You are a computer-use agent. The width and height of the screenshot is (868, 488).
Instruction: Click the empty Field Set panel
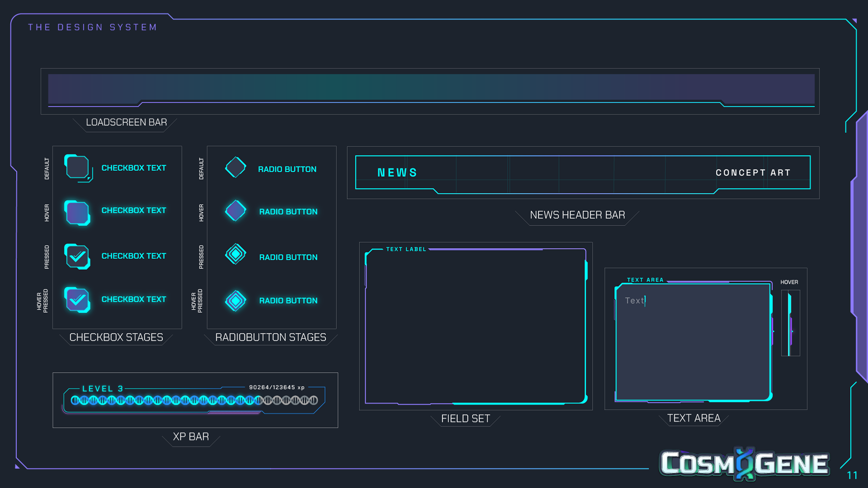point(475,326)
